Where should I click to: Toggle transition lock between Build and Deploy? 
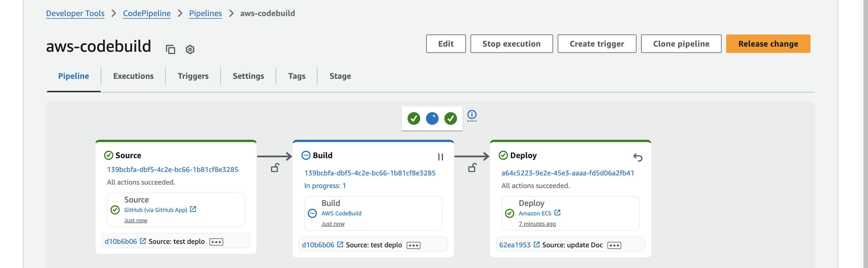pyautogui.click(x=472, y=168)
